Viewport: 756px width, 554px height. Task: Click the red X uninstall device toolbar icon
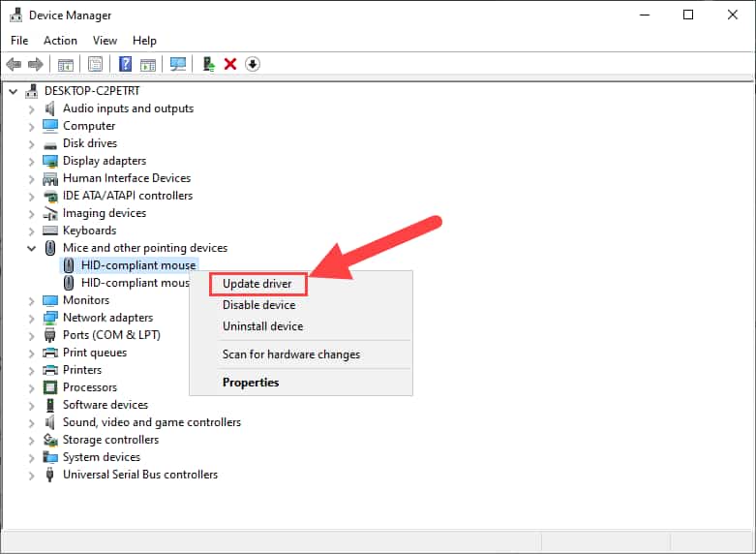point(230,64)
